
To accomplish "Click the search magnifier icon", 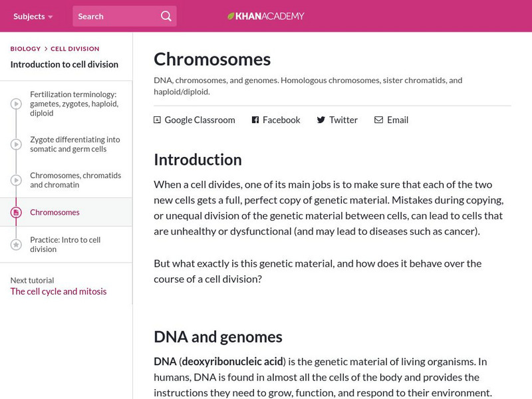I will pos(166,16).
